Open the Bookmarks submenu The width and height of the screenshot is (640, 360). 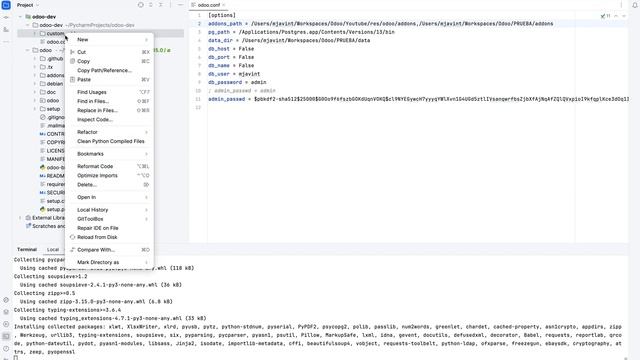point(109,154)
